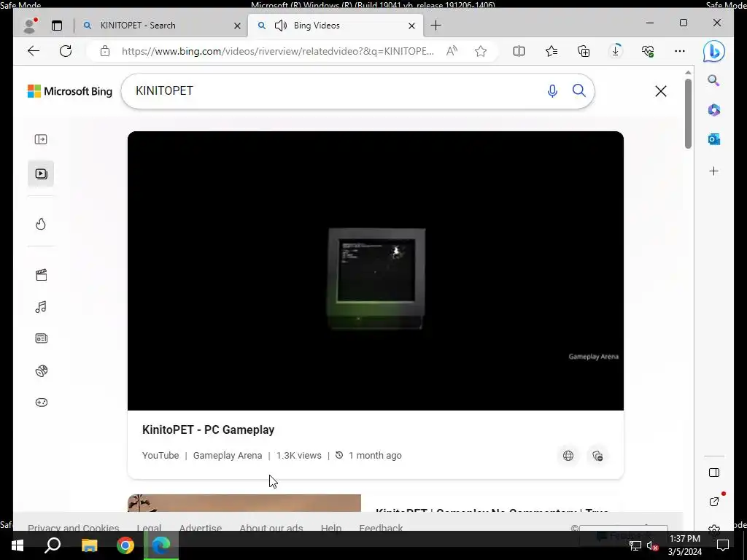Viewport: 747px width, 560px height.
Task: Select the Videos icon in left rail
Action: 41,174
